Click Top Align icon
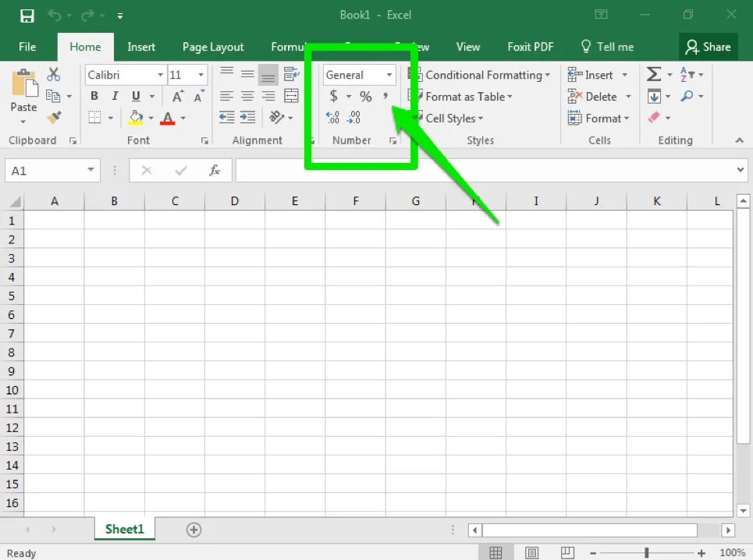The image size is (753, 560). tap(226, 73)
